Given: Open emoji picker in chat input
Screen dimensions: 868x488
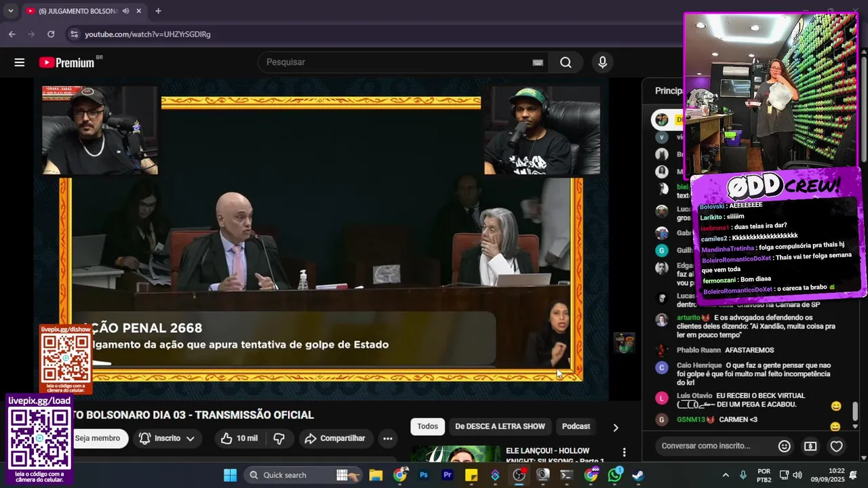Looking at the screenshot, I should tap(785, 446).
